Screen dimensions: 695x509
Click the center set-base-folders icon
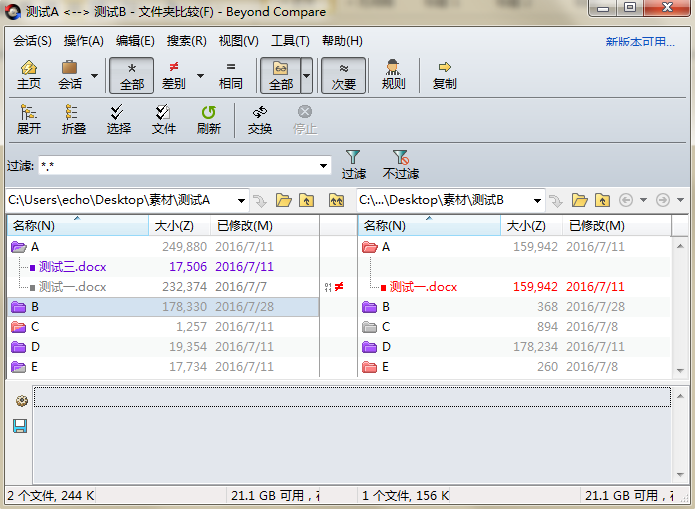(x=336, y=201)
